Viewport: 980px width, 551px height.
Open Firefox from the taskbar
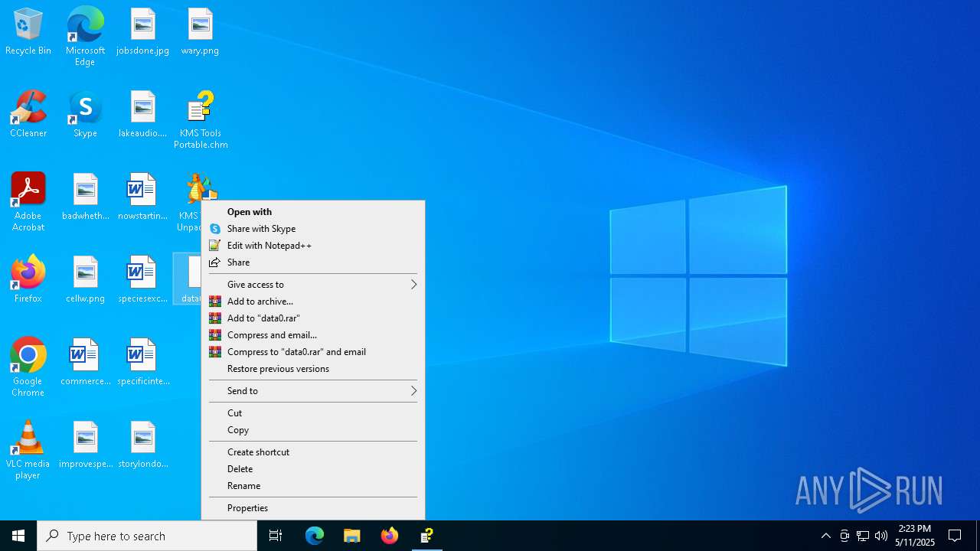click(x=390, y=536)
